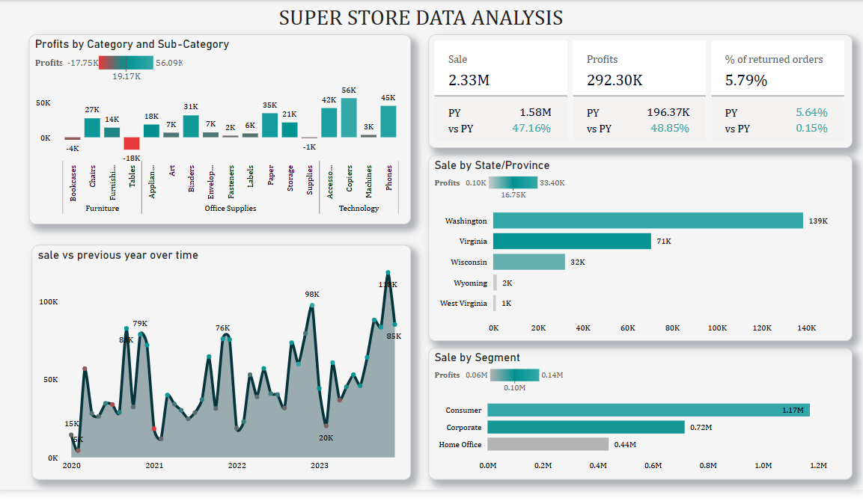The image size is (863, 504).
Task: Select the grey Home Office bar
Action: (547, 444)
